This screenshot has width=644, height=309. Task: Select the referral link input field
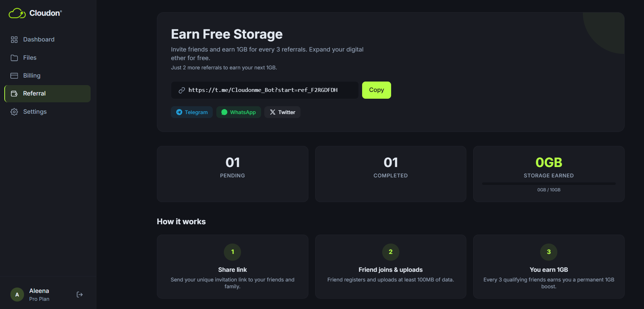(264, 90)
